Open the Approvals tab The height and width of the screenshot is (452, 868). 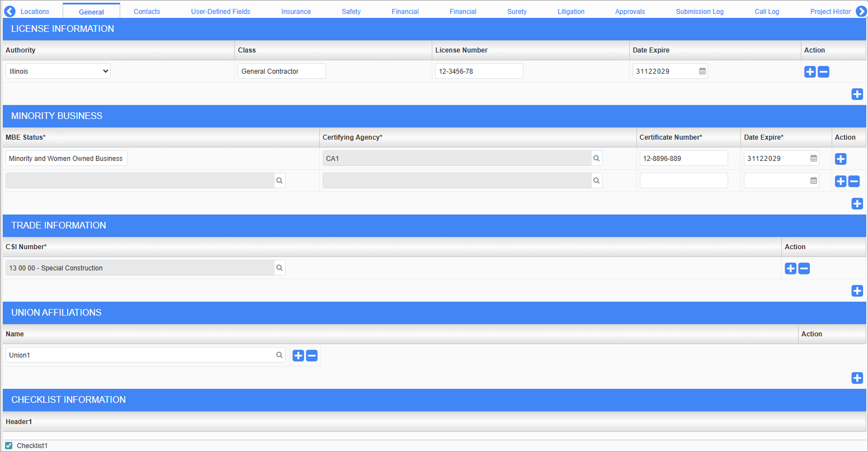click(630, 11)
